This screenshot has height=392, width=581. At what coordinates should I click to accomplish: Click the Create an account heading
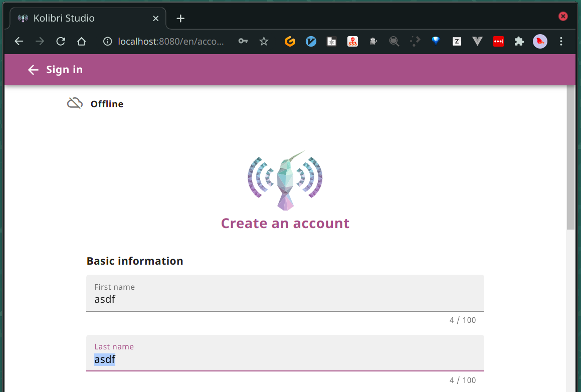[x=285, y=224]
